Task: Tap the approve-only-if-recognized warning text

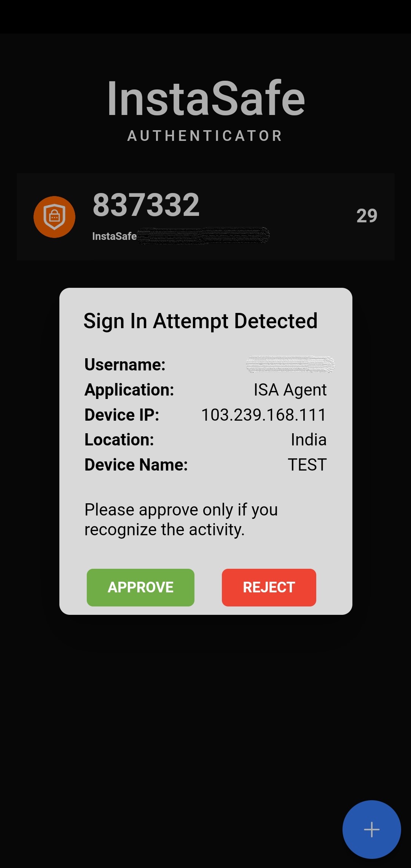Action: point(181,520)
